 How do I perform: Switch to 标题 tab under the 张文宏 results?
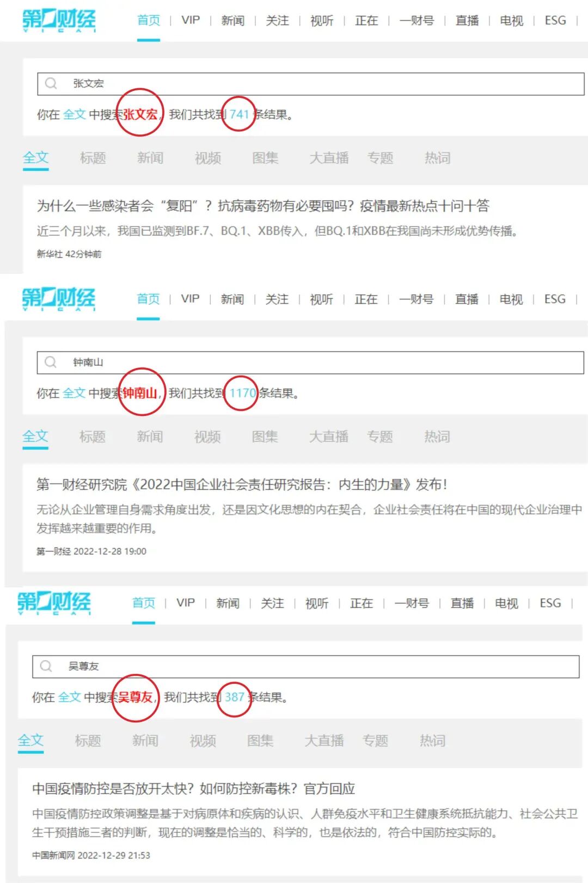[93, 158]
